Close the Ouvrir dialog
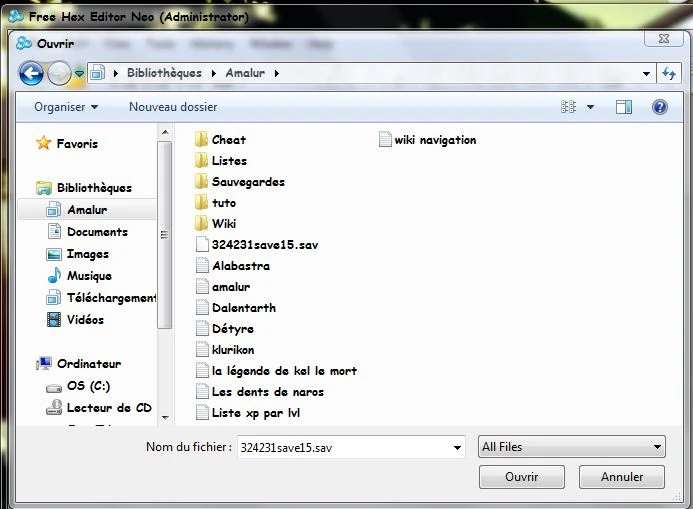Screen dimensions: 693x509 (664, 38)
